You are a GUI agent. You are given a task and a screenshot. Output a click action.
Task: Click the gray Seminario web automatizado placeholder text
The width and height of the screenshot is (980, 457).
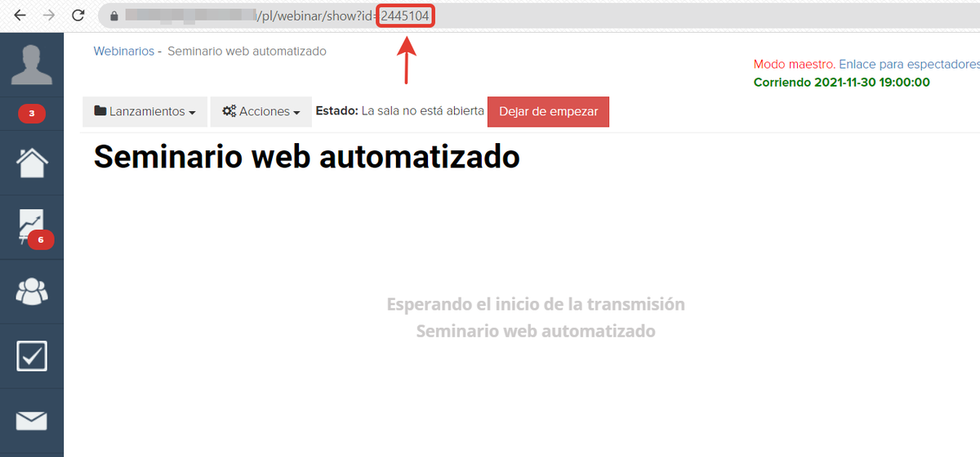coord(536,331)
